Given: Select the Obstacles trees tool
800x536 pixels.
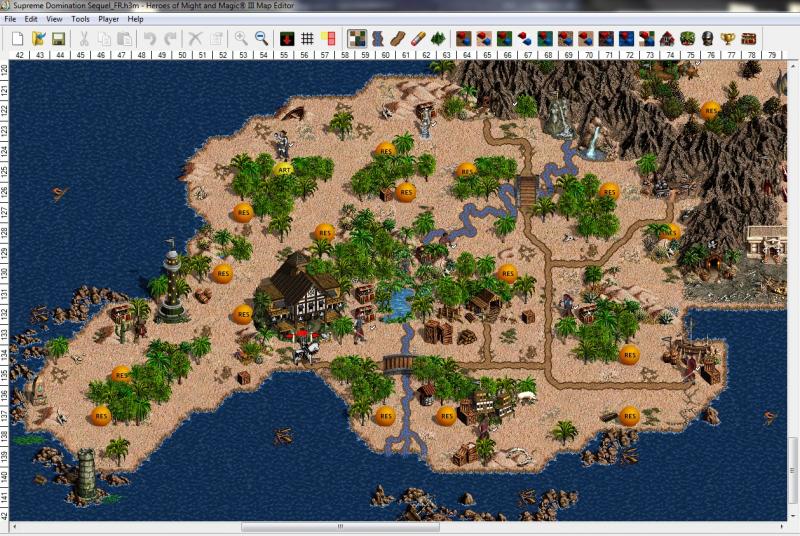Looking at the screenshot, I should 438,39.
